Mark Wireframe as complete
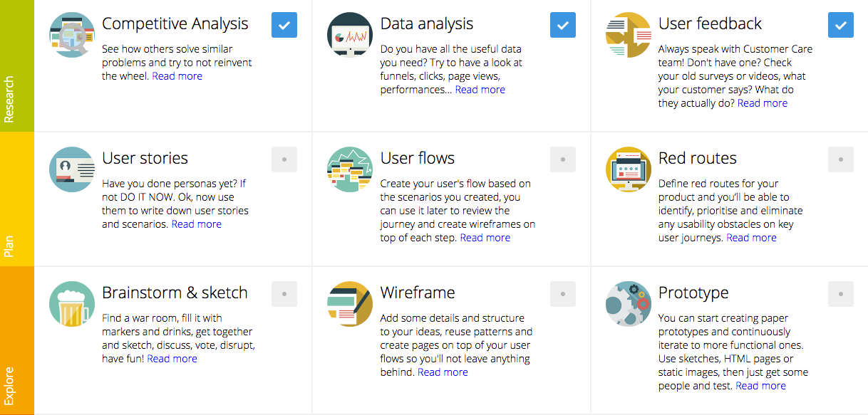The width and height of the screenshot is (868, 415). click(x=562, y=293)
